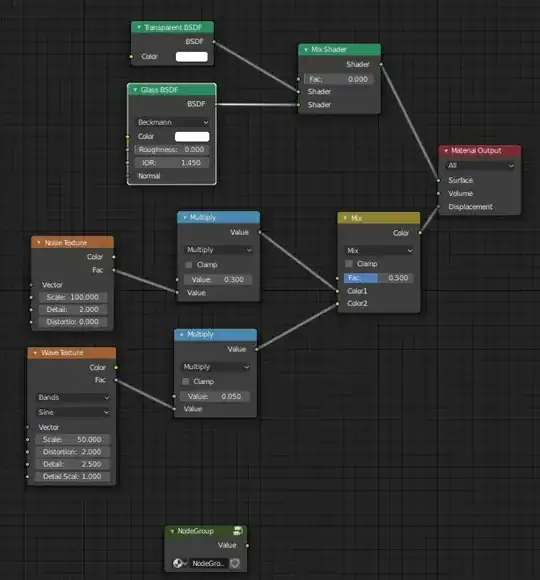Screen dimensions: 540x580
Task: Click the NodeGroup Value output socket
Action: coord(247,546)
